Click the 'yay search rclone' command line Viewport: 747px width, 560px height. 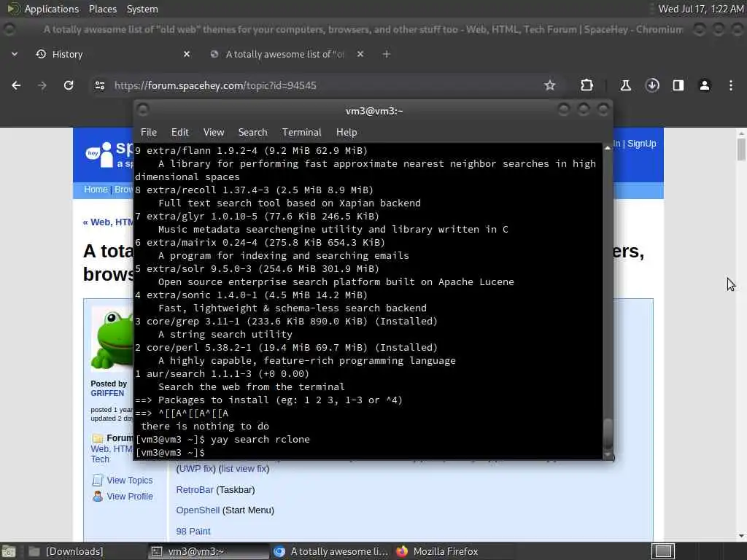coord(222,440)
